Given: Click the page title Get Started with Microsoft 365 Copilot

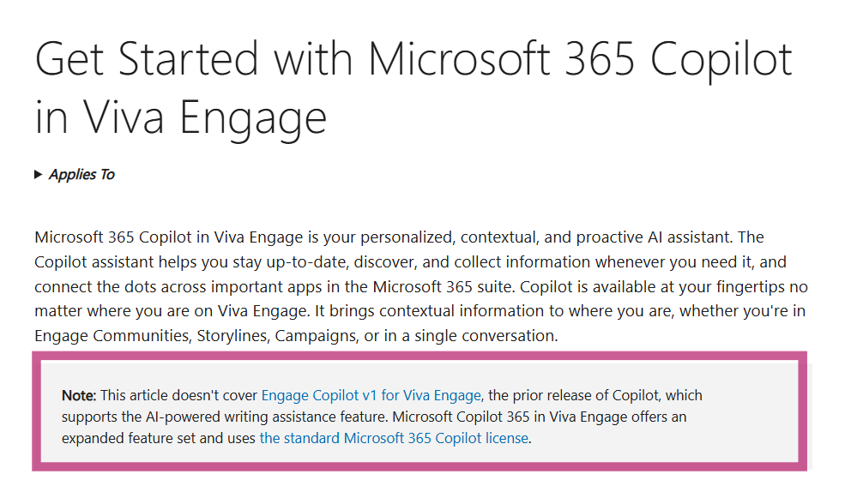Looking at the screenshot, I should (413, 59).
